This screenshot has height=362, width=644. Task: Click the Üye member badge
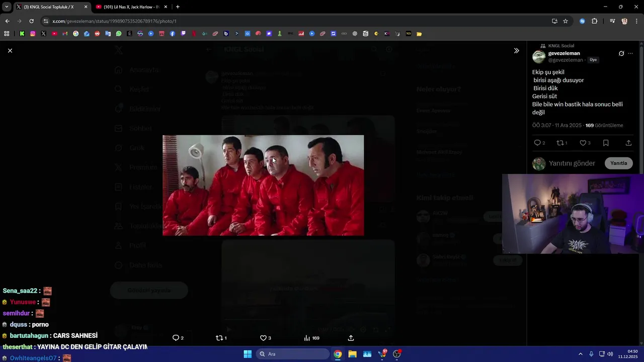593,60
